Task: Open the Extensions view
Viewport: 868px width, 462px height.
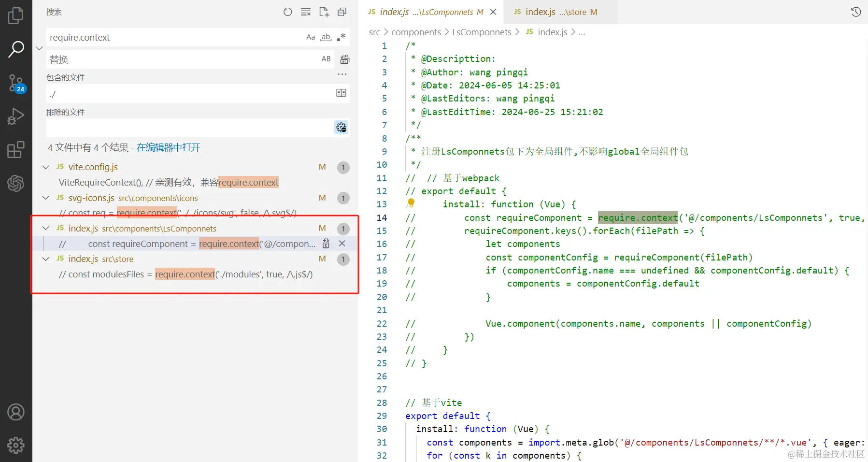Action: pyautogui.click(x=15, y=150)
